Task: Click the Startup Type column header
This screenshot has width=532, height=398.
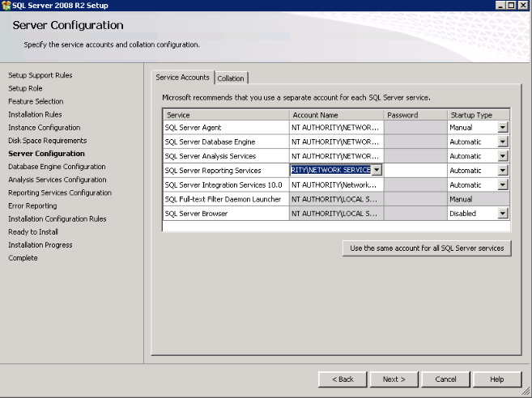Action: (x=479, y=115)
